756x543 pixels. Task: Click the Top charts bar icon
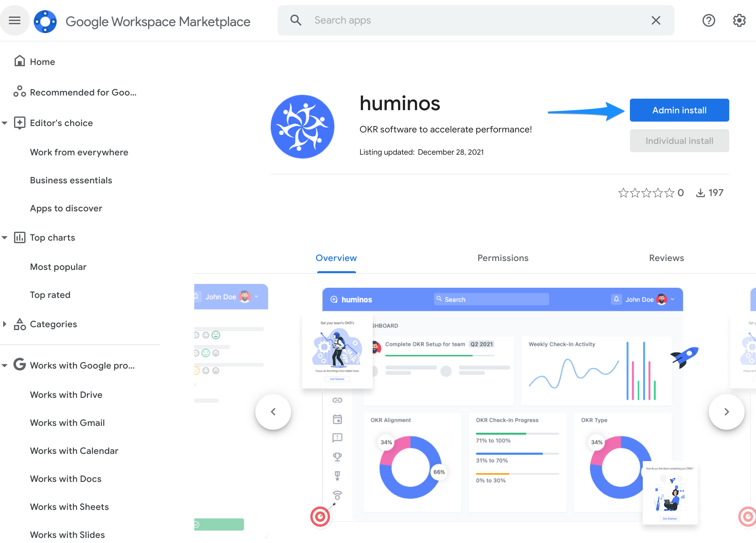click(x=20, y=237)
